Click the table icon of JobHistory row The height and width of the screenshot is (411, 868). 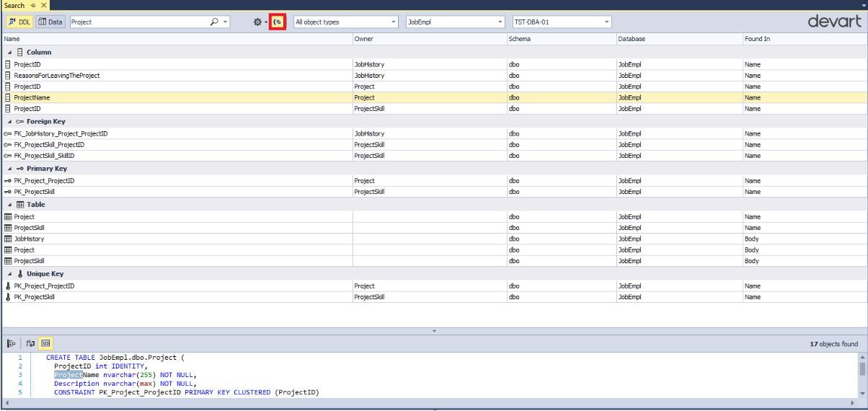(x=8, y=238)
